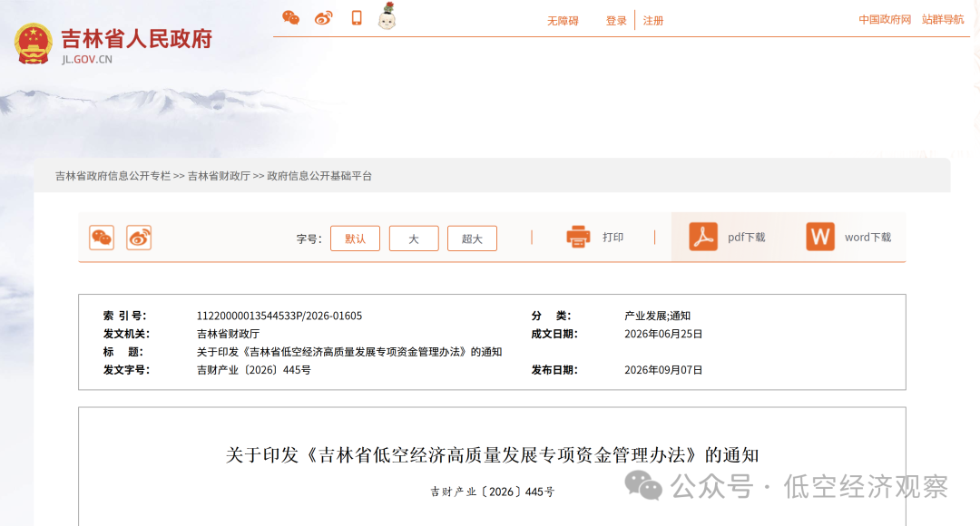
Task: Click the 打印 print label
Action: [612, 238]
